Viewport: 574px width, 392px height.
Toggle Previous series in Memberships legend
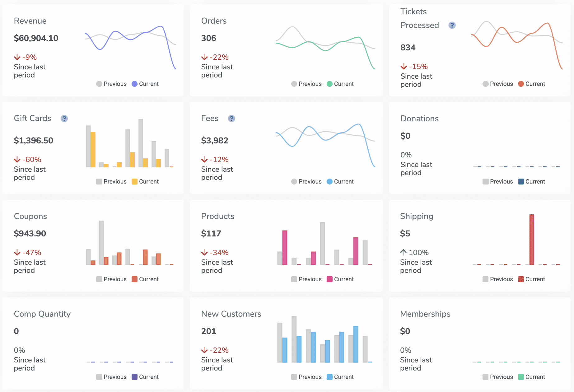point(498,377)
